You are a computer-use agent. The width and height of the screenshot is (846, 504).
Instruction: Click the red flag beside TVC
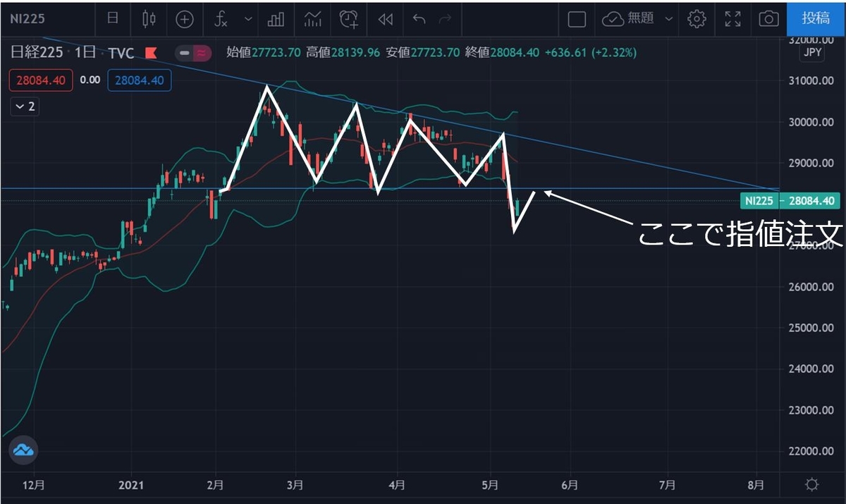pos(150,52)
